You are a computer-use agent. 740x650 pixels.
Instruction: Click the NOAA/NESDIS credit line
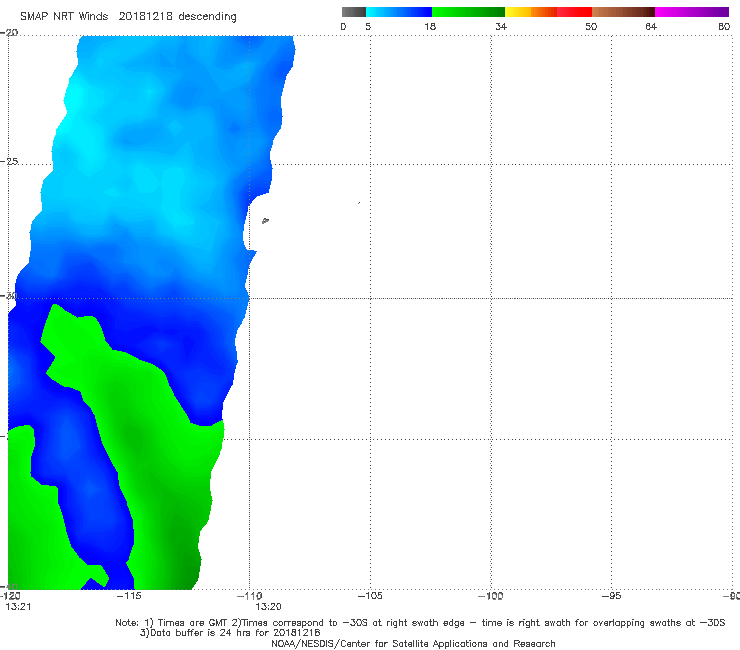click(x=413, y=643)
